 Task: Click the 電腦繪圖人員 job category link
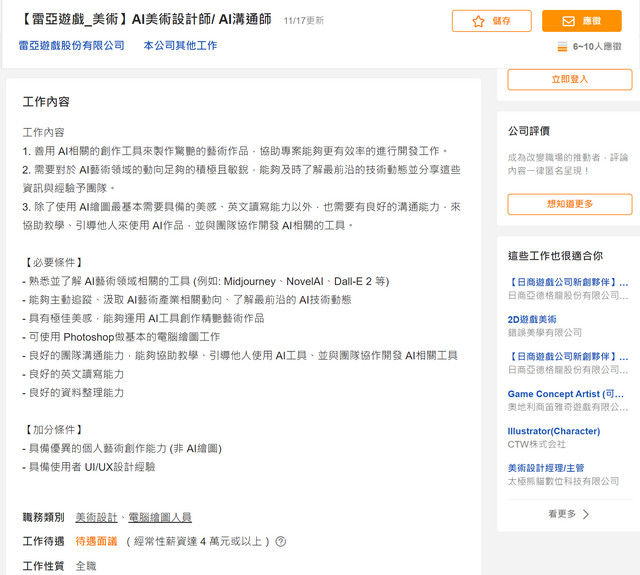point(160,517)
